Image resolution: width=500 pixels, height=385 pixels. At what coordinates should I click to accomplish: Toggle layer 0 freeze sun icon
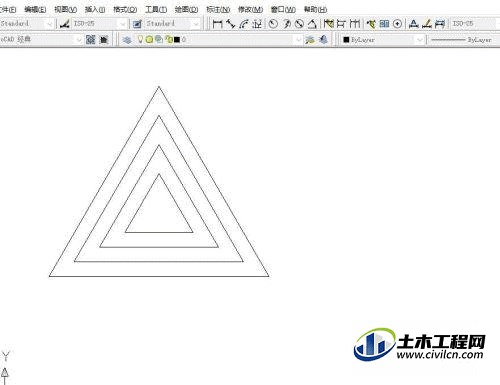pyautogui.click(x=149, y=40)
